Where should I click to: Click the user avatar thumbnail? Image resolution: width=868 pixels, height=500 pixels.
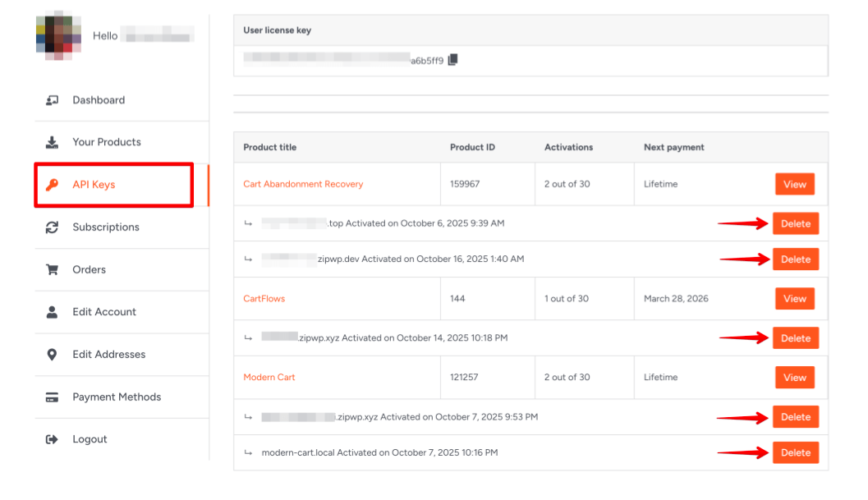tap(58, 37)
